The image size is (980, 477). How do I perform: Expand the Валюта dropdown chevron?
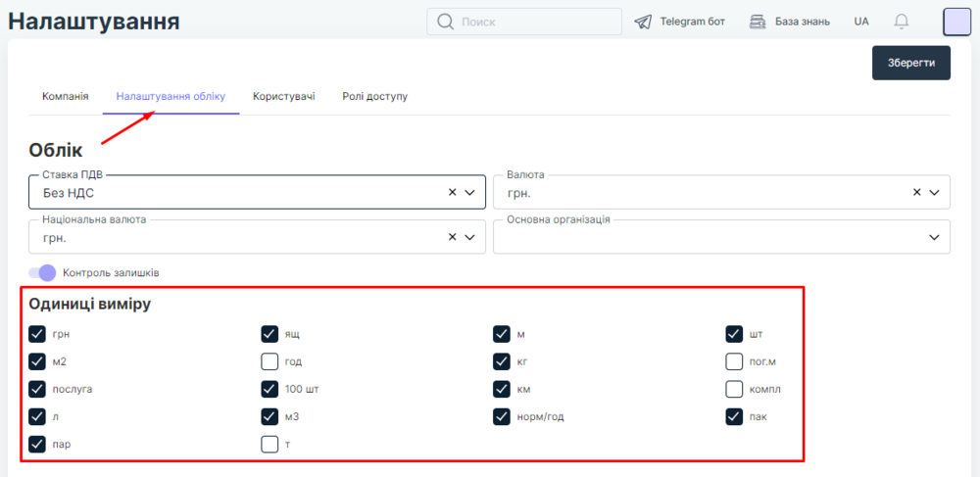pos(935,192)
